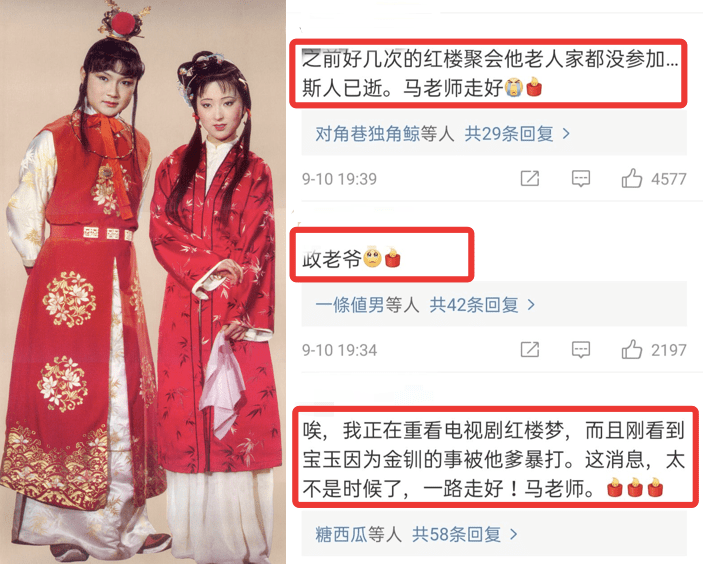Expand the 共42条回复 thread
Viewport: 708px width, 564px height.
482,305
